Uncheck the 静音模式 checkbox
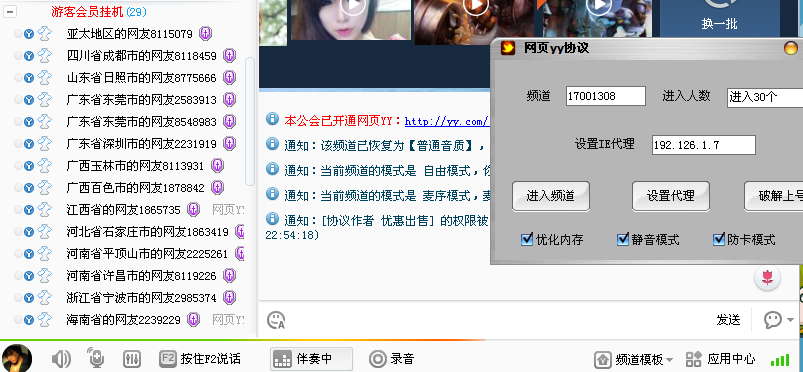803x372 pixels. pyautogui.click(x=622, y=239)
